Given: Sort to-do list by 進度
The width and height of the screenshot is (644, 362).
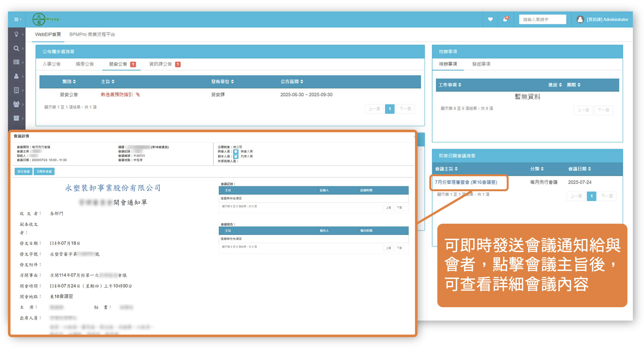Looking at the screenshot, I should point(555,85).
